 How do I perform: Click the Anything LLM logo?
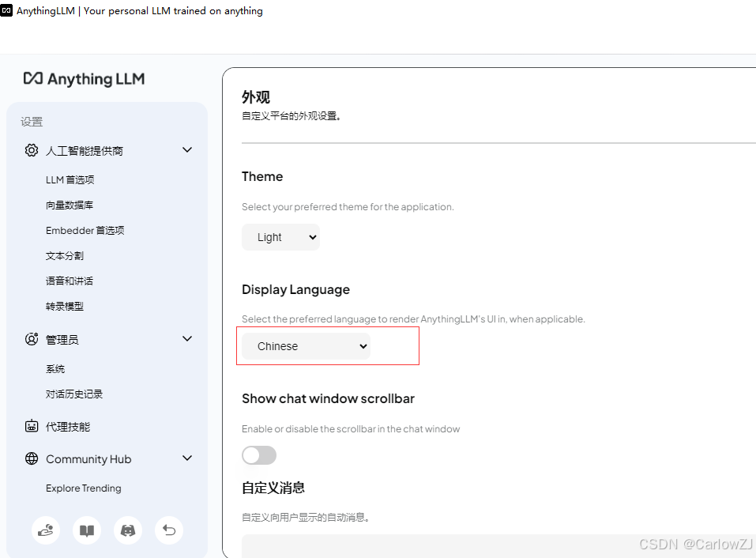point(84,79)
